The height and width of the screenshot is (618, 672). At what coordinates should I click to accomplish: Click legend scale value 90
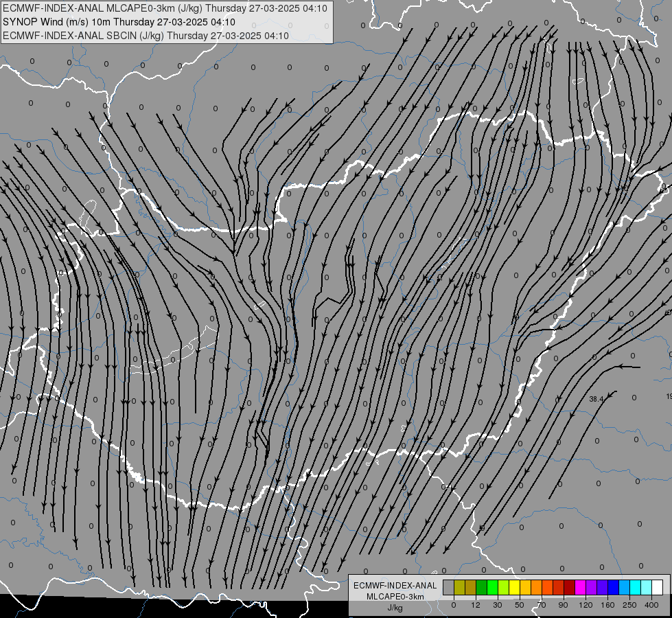(563, 605)
